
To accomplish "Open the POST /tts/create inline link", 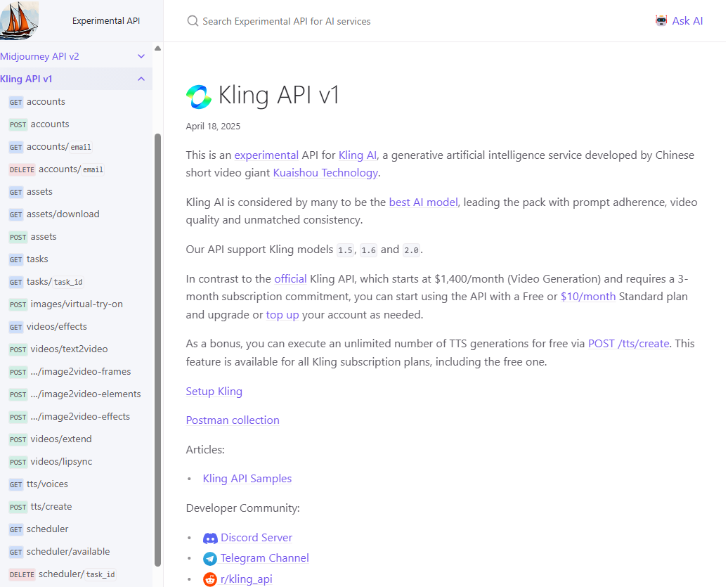I will [629, 344].
